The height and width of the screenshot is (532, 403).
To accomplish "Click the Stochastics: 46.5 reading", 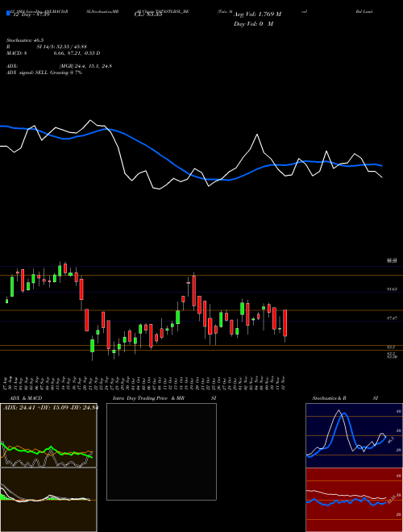I will (23, 40).
